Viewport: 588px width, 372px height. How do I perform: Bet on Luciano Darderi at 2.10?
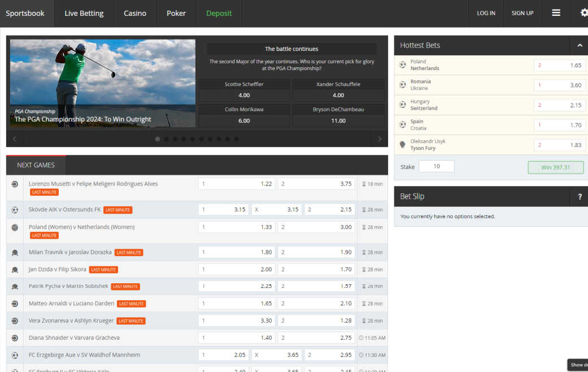click(x=316, y=303)
